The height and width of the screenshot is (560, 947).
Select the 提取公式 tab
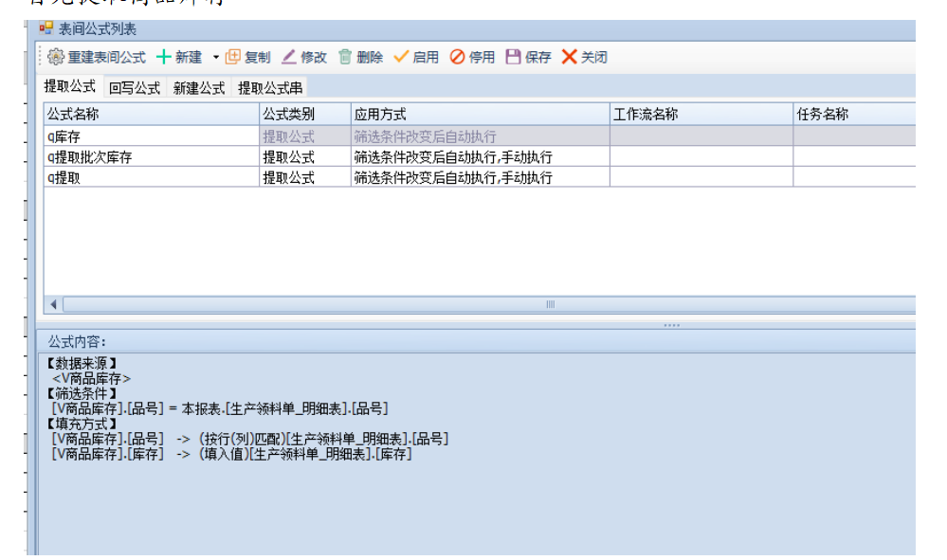pyautogui.click(x=70, y=87)
